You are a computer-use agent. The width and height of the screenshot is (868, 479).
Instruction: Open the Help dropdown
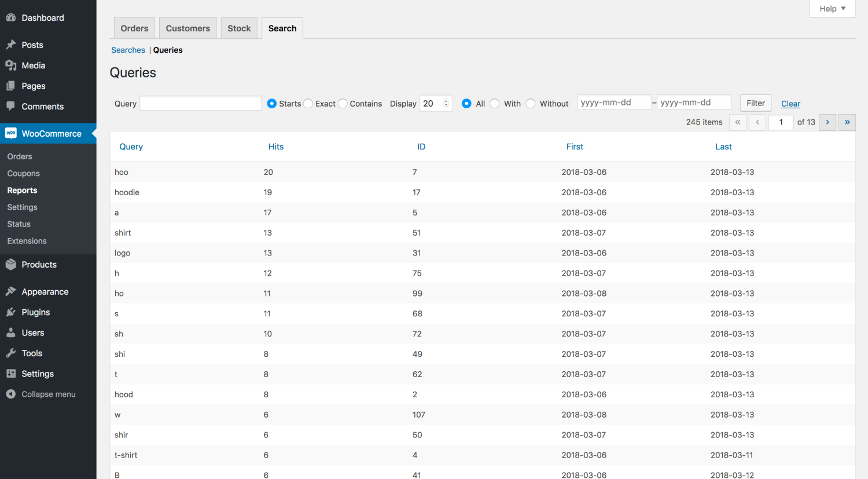(832, 8)
